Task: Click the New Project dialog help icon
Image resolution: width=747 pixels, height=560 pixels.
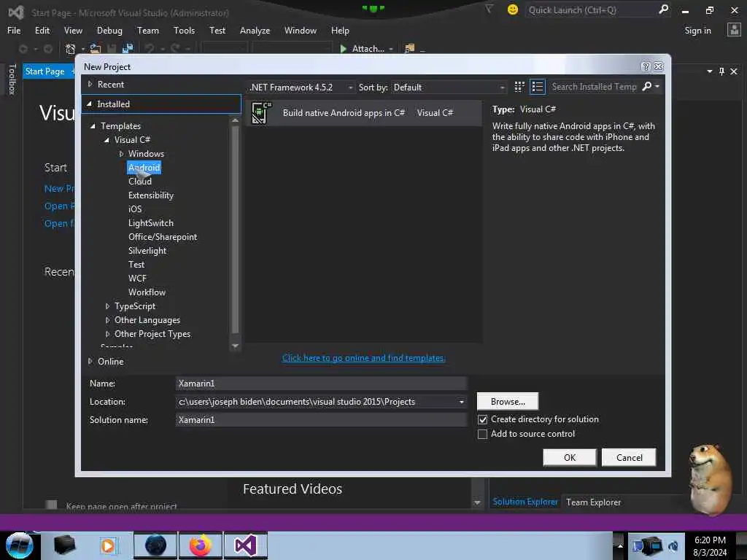Action: click(646, 66)
